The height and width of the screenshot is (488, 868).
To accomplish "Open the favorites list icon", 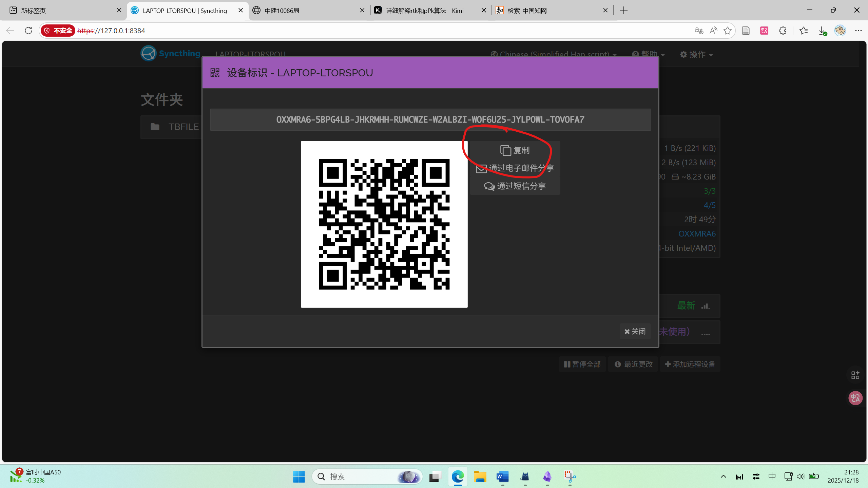I will point(803,31).
